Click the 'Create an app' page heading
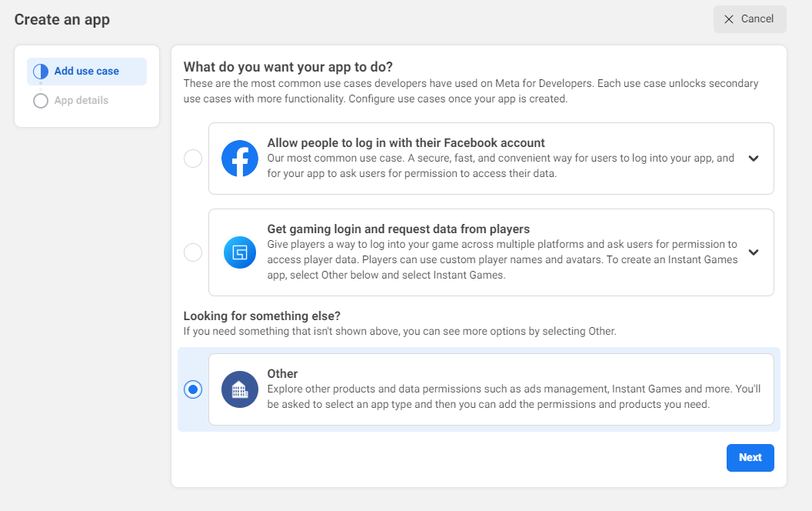This screenshot has width=812, height=511. (x=62, y=20)
